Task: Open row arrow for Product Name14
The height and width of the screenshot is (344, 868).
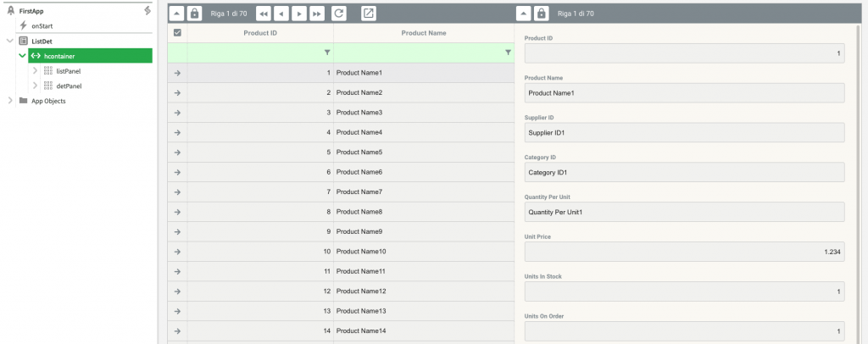Action: [177, 331]
